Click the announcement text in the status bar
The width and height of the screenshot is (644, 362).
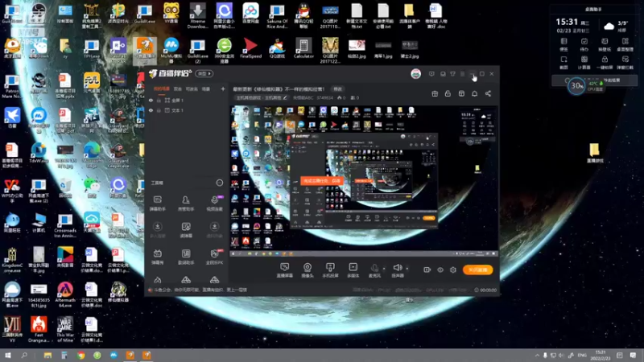point(200,290)
